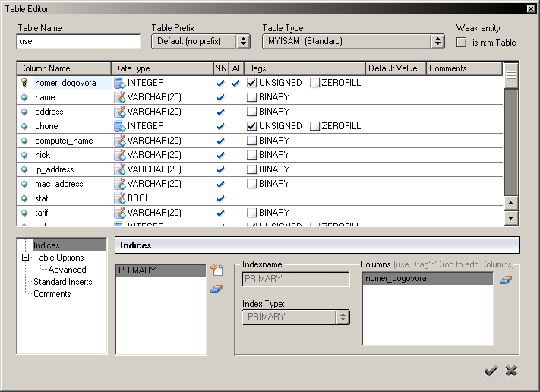Click the diamond column icon of stat row
The image size is (540, 392).
coord(24,199)
